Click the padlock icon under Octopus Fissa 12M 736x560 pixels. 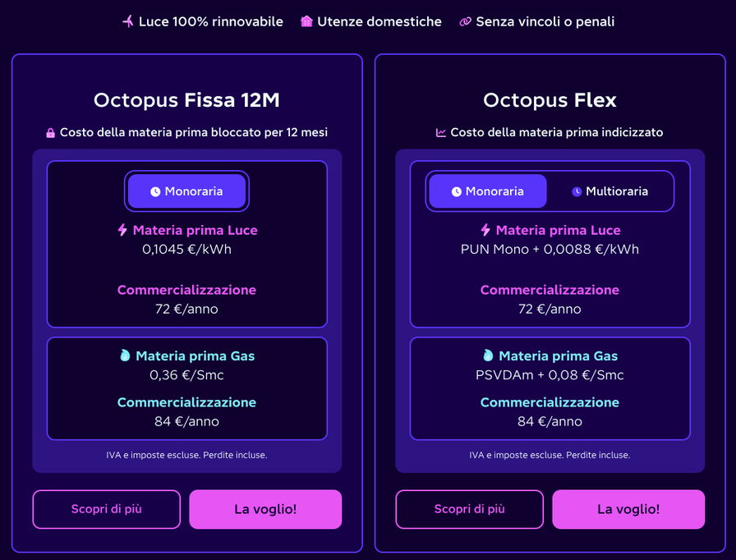pos(51,132)
